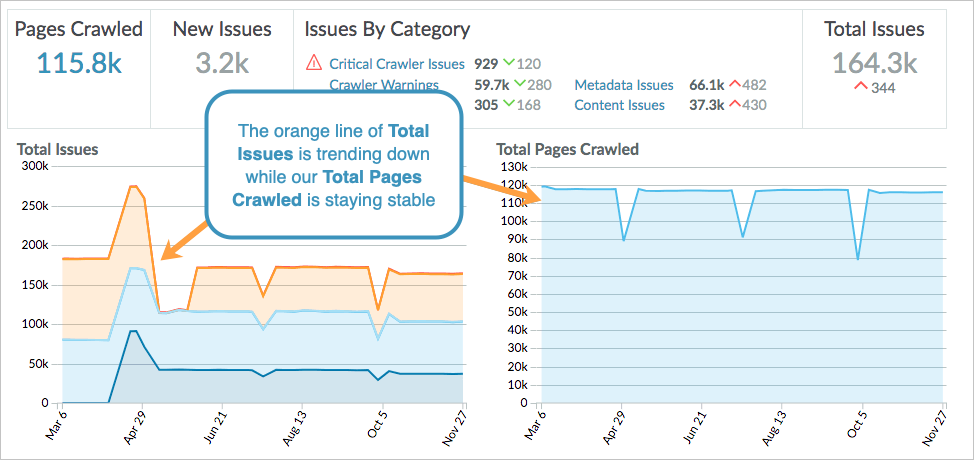Click the Total Pages Crawled chart title
Viewport: 974px width, 460px height.
click(x=567, y=149)
